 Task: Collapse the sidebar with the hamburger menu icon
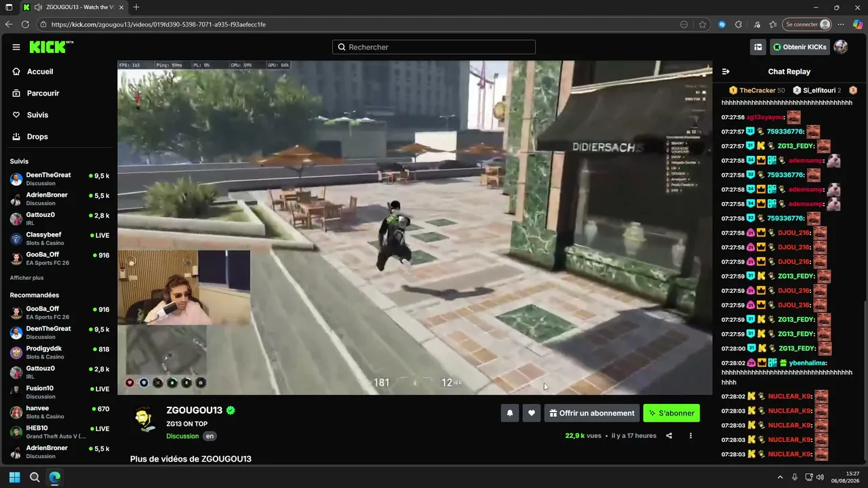click(x=16, y=47)
